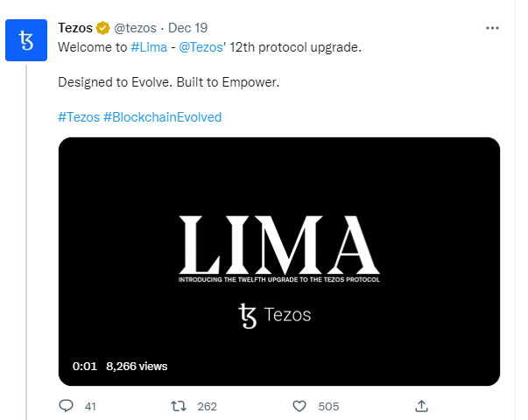
Task: Retweet using the arrows icon
Action: point(179,406)
